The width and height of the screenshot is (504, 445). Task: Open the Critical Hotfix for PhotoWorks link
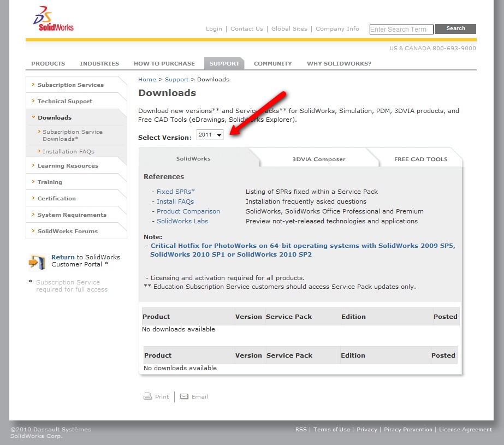pyautogui.click(x=303, y=250)
